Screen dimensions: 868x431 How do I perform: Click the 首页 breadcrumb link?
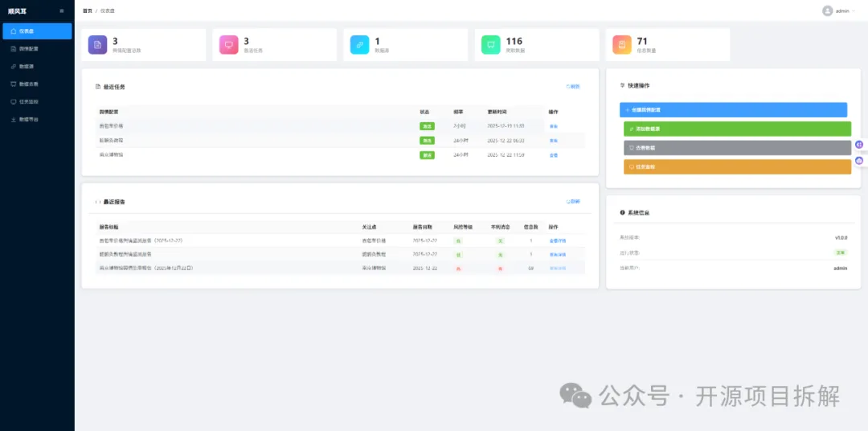88,11
